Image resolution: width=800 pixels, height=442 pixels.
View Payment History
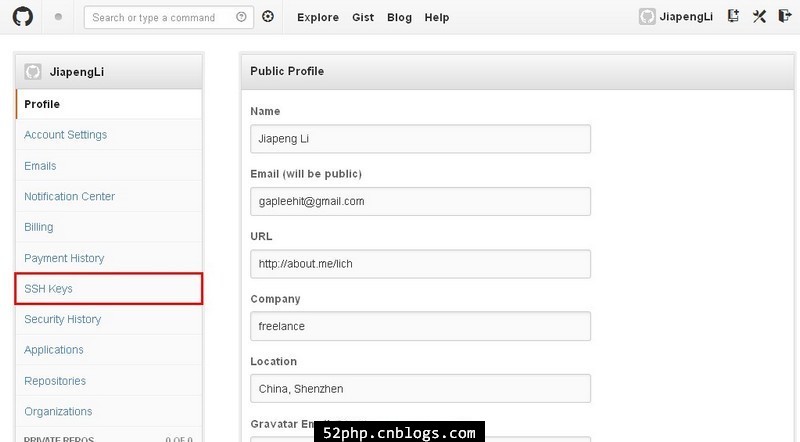[109, 258]
